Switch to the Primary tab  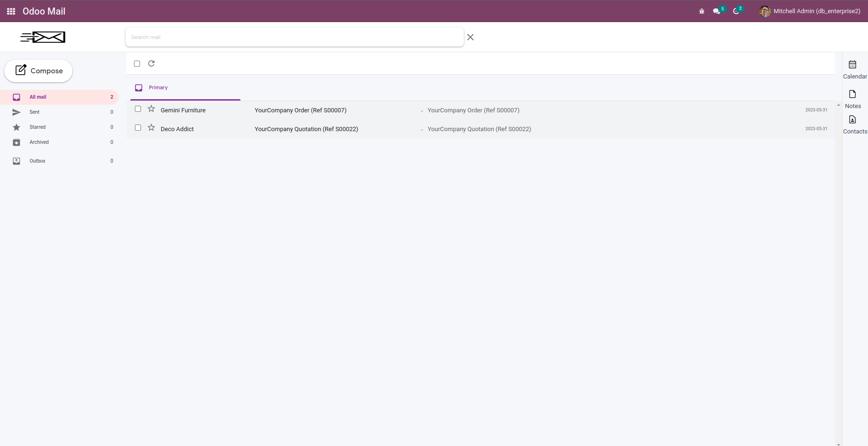click(185, 88)
